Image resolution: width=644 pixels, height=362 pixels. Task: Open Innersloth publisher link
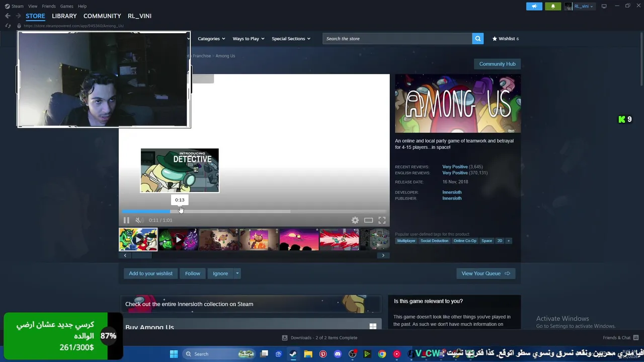452,198
